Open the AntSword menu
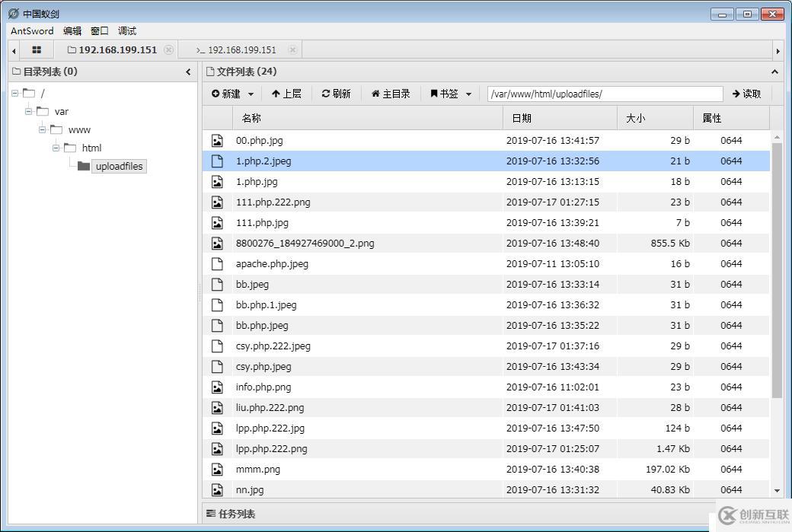This screenshot has height=532, width=792. [x=32, y=30]
